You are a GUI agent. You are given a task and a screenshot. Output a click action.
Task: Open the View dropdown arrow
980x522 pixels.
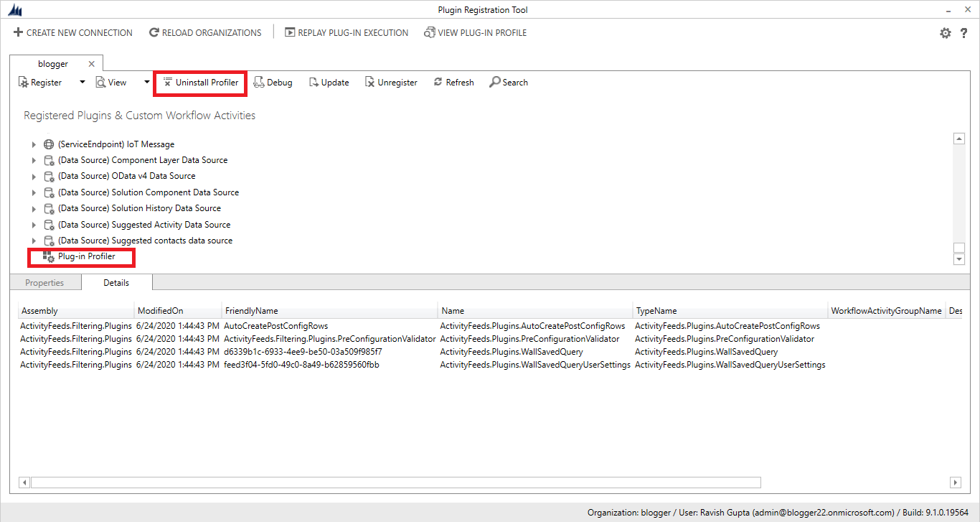[x=146, y=82]
